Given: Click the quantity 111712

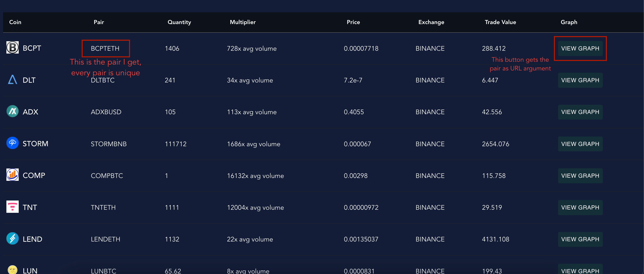Looking at the screenshot, I should [x=176, y=144].
